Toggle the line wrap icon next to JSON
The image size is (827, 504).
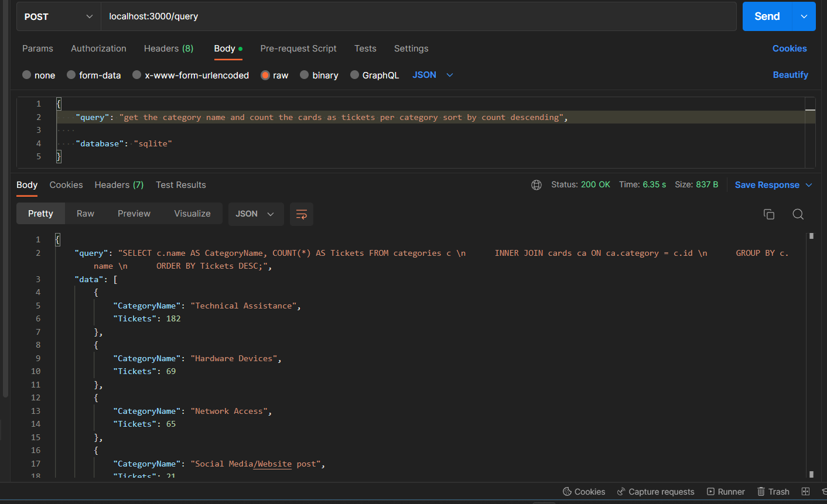click(302, 214)
